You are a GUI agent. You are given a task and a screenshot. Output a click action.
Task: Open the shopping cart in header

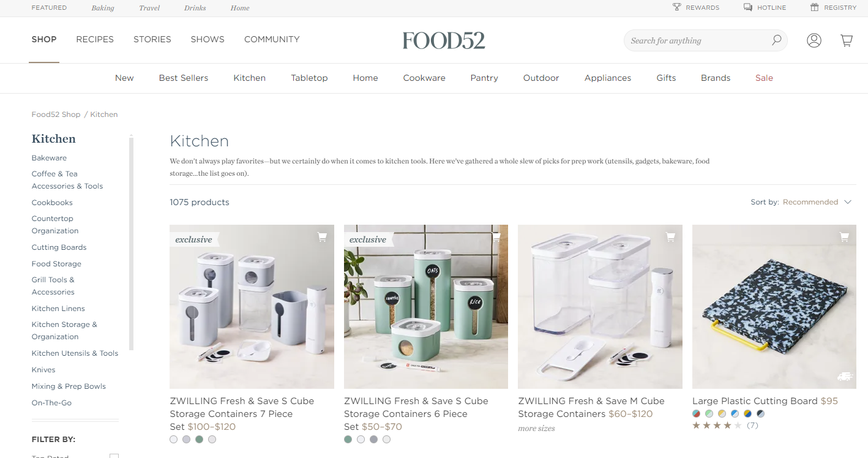click(x=847, y=40)
